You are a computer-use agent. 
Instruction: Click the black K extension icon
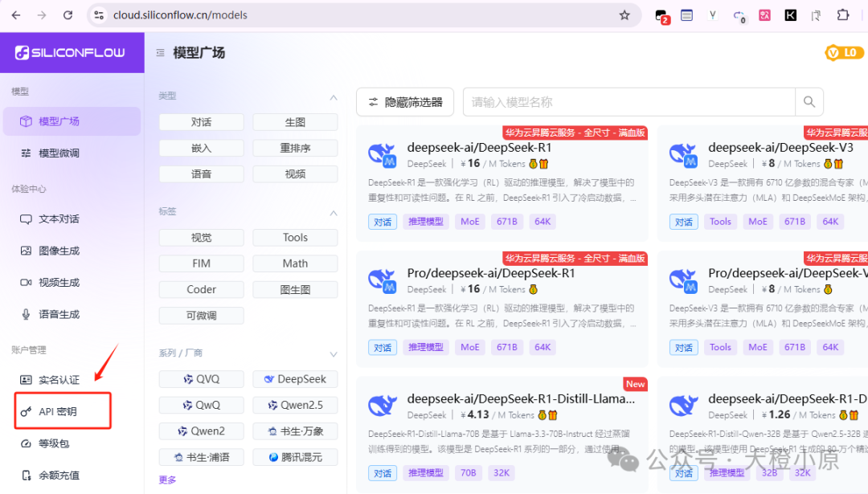pyautogui.click(x=791, y=15)
